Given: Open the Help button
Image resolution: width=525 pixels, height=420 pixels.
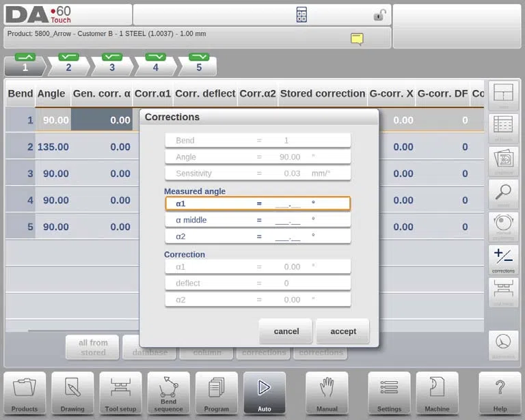Looking at the screenshot, I should pyautogui.click(x=500, y=393).
